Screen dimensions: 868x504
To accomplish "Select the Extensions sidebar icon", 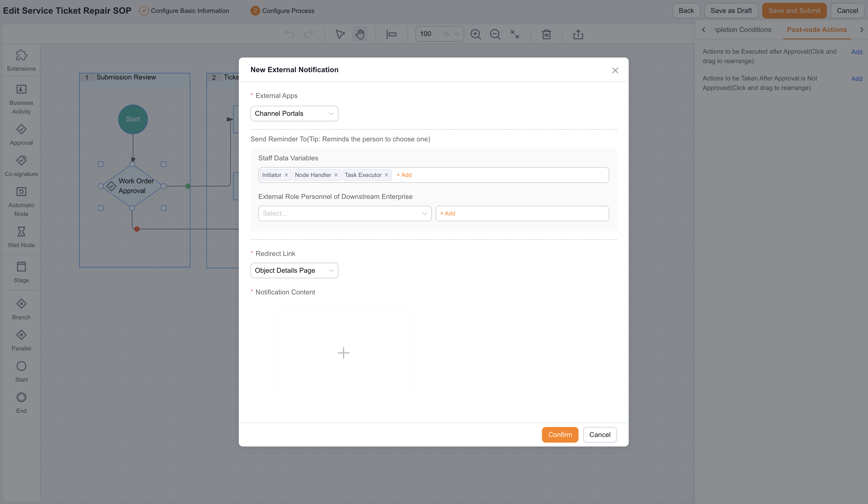I will (21, 55).
